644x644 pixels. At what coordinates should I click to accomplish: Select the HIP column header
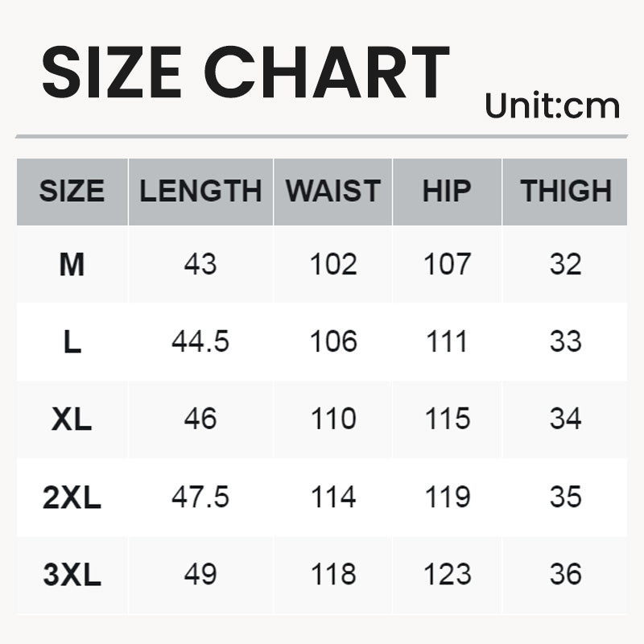[x=447, y=192]
